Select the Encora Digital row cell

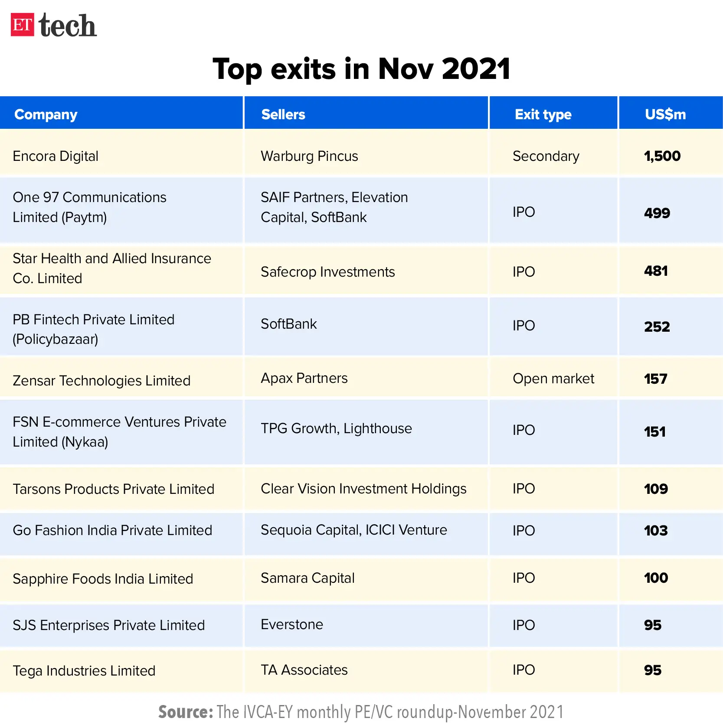[x=121, y=155]
